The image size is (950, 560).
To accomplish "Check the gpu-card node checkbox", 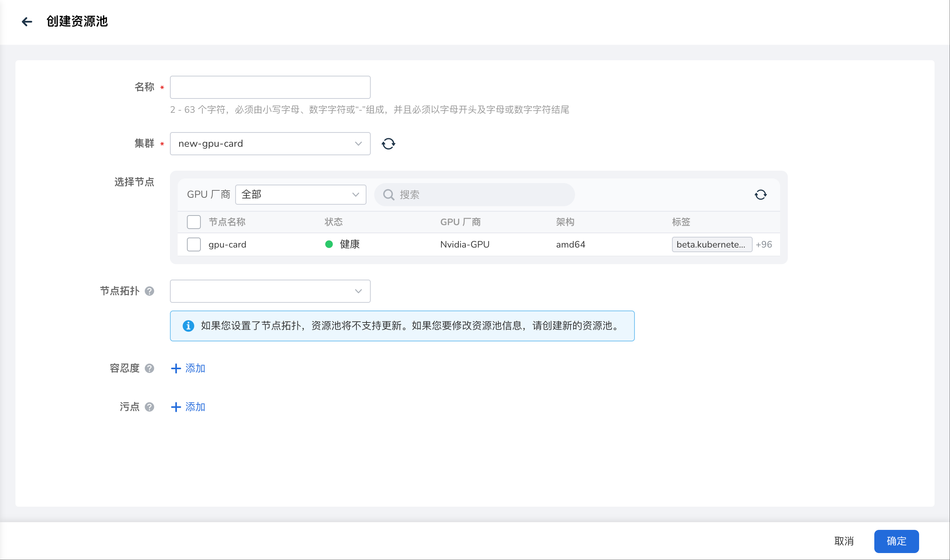I will point(194,244).
